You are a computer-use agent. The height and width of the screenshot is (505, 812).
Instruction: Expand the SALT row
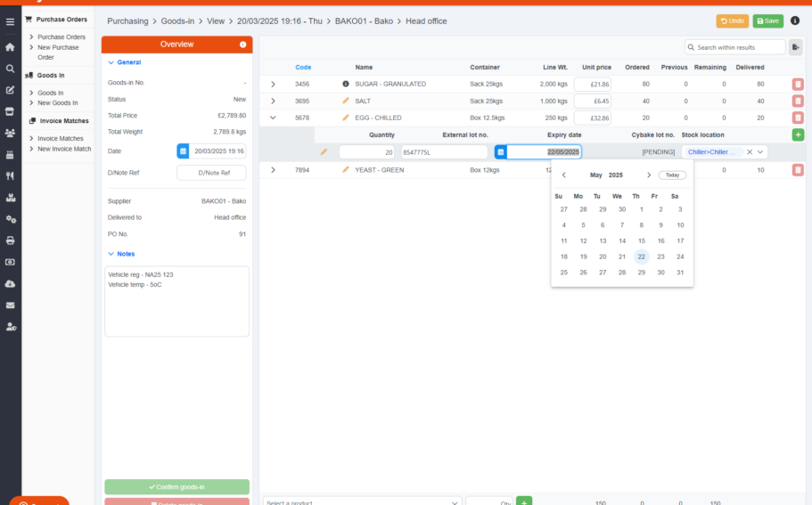273,101
